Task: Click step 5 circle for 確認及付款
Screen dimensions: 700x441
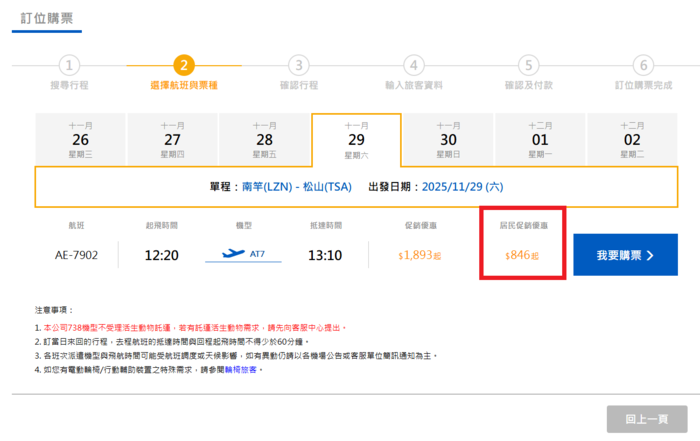Action: pos(528,66)
